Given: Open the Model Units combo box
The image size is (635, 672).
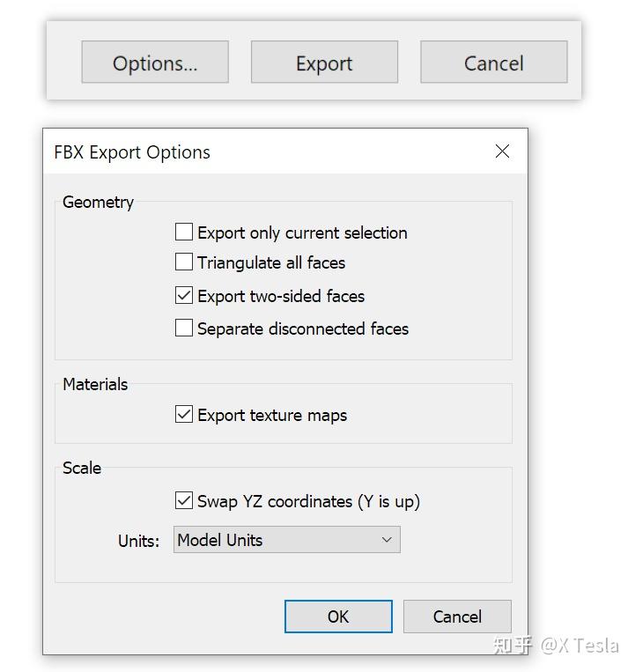Looking at the screenshot, I should (286, 540).
